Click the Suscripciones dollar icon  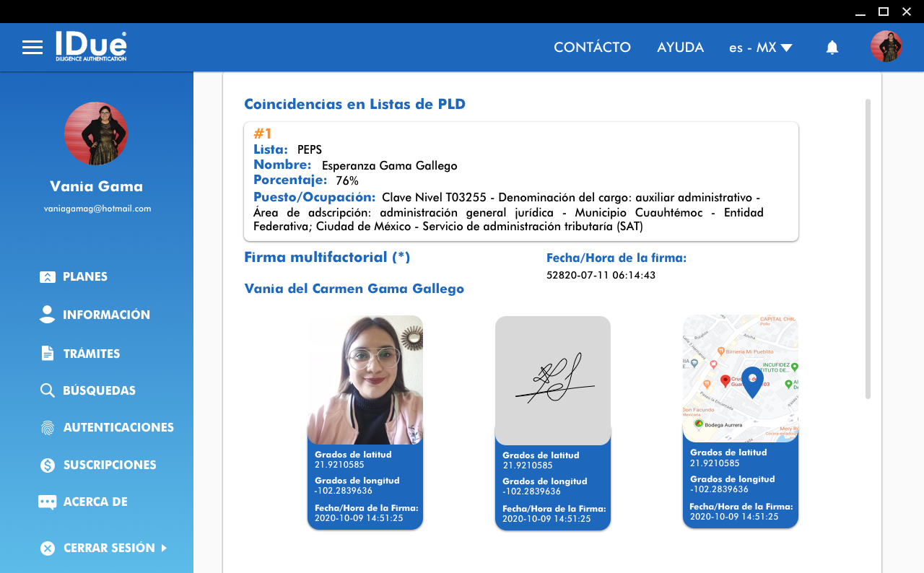tap(48, 465)
